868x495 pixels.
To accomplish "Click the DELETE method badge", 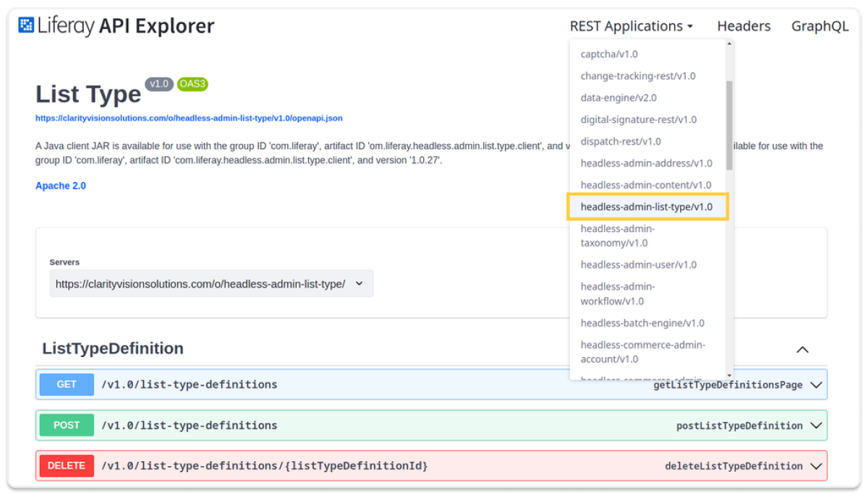I will [67, 465].
